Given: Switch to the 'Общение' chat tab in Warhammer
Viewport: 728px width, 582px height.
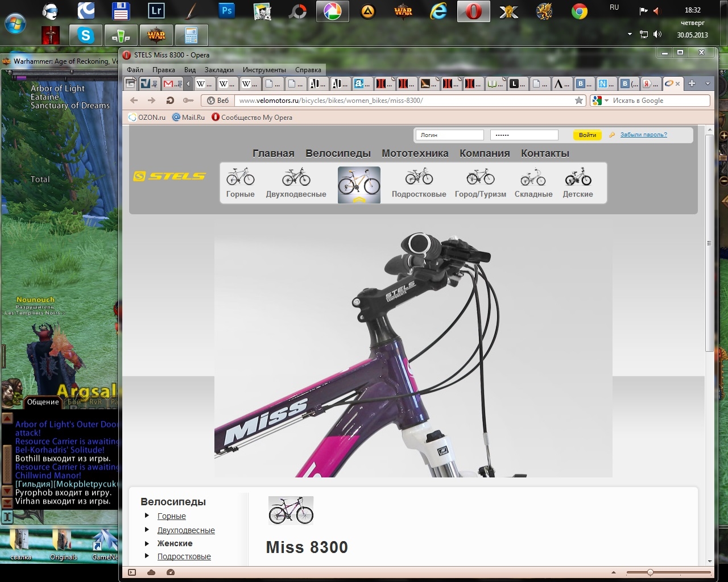Looking at the screenshot, I should 43,402.
